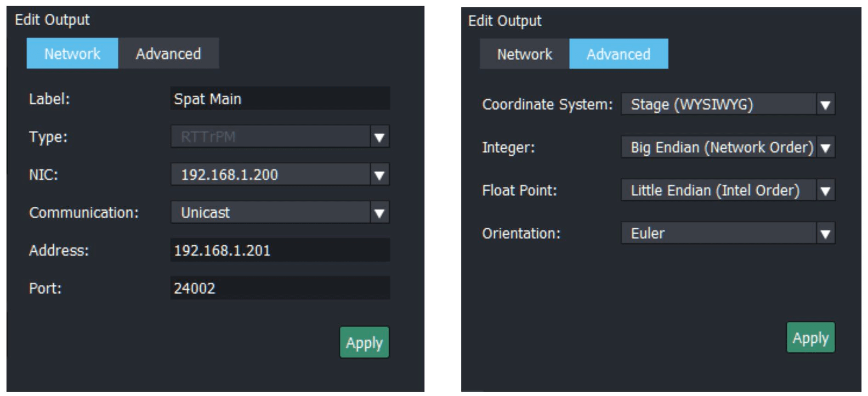868x396 pixels.
Task: Expand the Type dropdown arrow
Action: click(380, 137)
